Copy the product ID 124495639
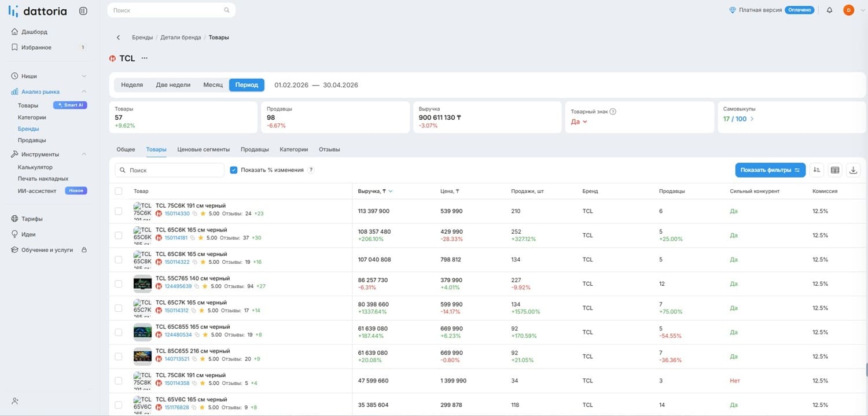 click(x=197, y=286)
